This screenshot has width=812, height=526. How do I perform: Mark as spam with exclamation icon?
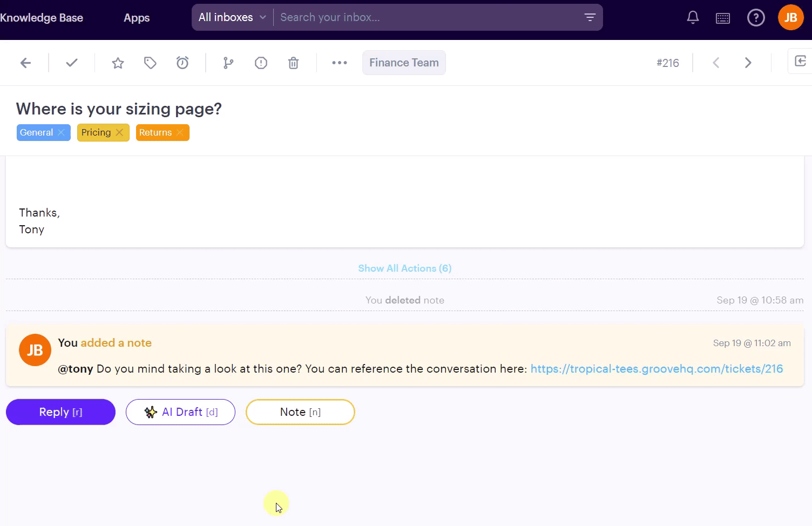[x=261, y=63]
